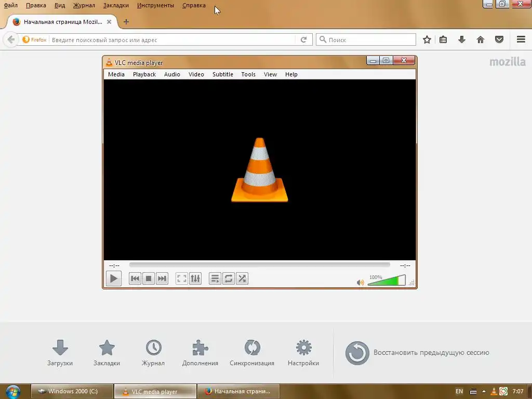Screen dimensions: 532x399
Task: Switch to Начальная страни... taskbar item
Action: point(238,391)
